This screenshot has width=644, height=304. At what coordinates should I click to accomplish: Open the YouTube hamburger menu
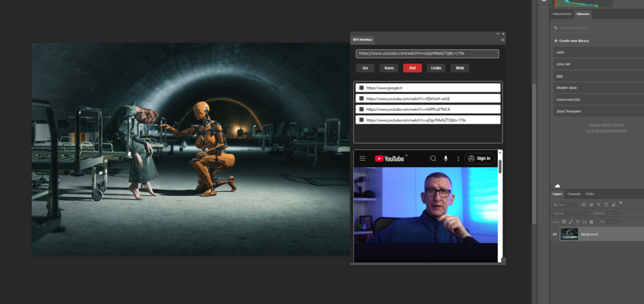362,158
